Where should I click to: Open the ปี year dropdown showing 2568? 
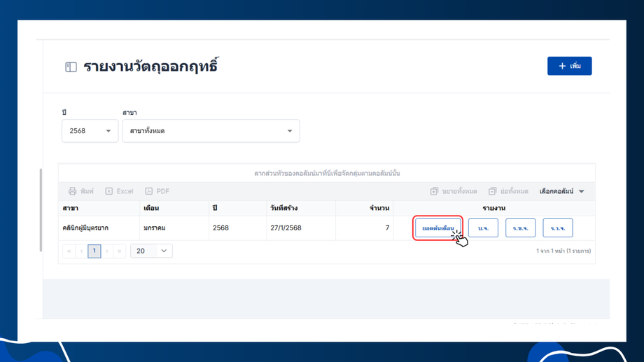tap(90, 131)
